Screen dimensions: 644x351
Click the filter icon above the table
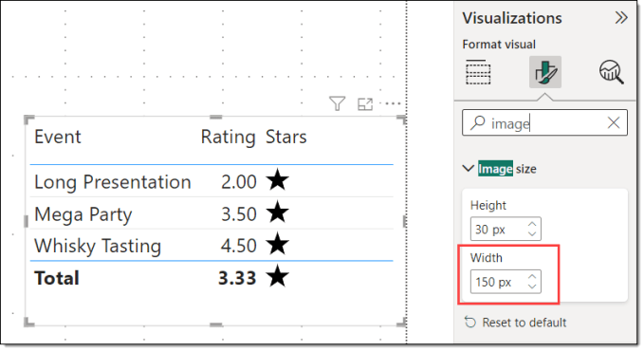[x=338, y=103]
